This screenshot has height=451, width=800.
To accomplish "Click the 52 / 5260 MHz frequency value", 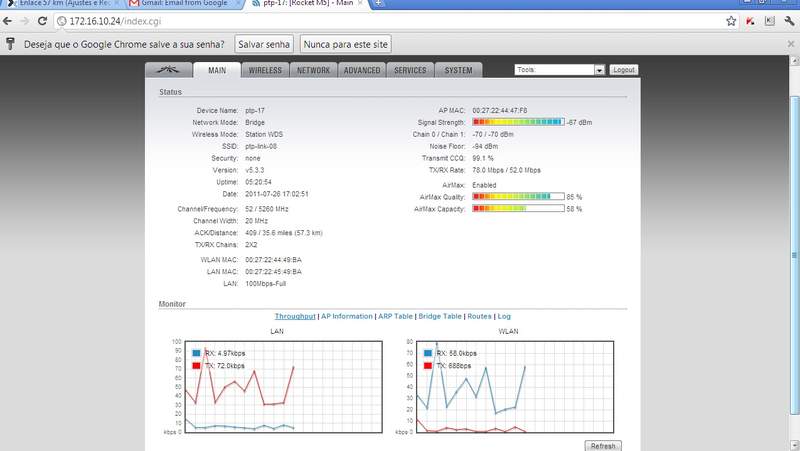I will 266,209.
